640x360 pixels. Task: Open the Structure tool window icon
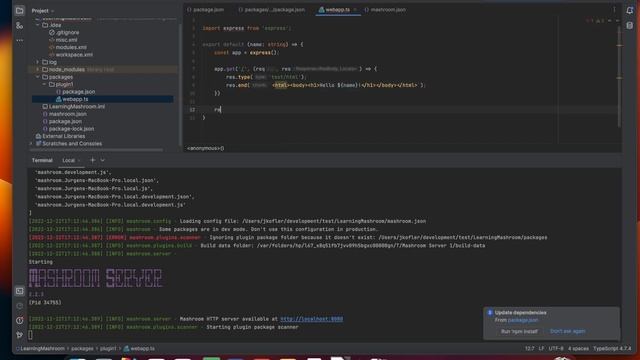pos(19,26)
